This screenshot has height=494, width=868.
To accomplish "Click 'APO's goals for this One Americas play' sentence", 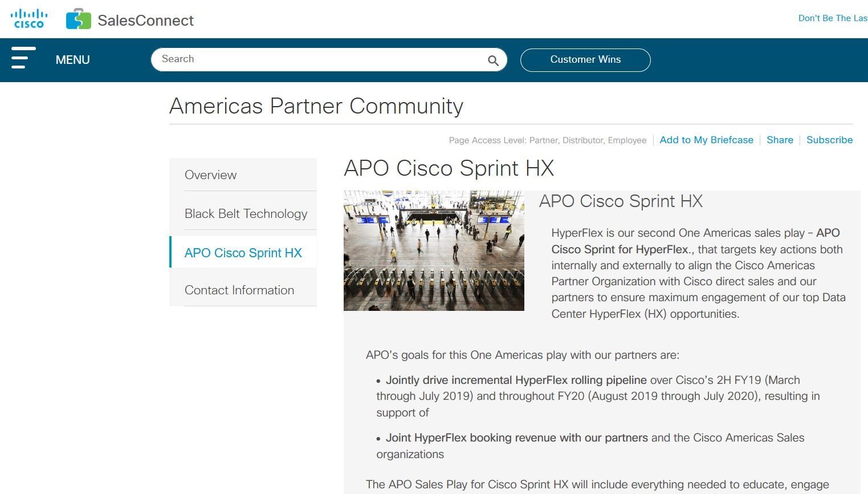I will (522, 355).
